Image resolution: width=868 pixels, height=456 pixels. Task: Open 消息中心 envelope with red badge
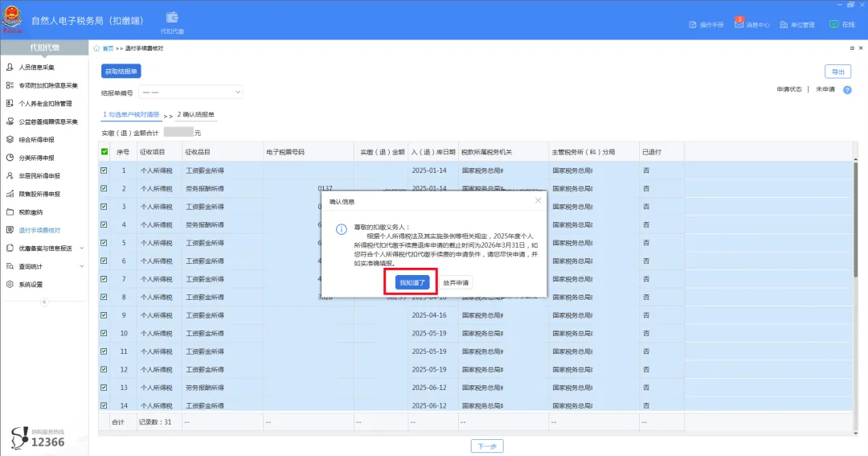pos(739,25)
